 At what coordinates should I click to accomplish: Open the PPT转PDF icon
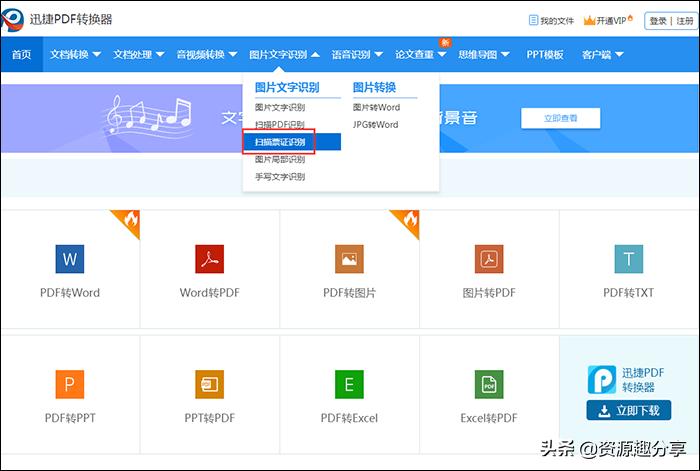pos(209,384)
